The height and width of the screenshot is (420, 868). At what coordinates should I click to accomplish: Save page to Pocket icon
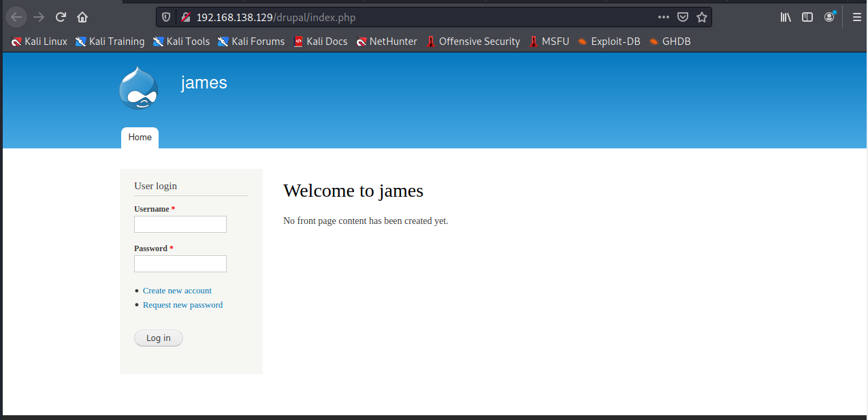pos(683,17)
